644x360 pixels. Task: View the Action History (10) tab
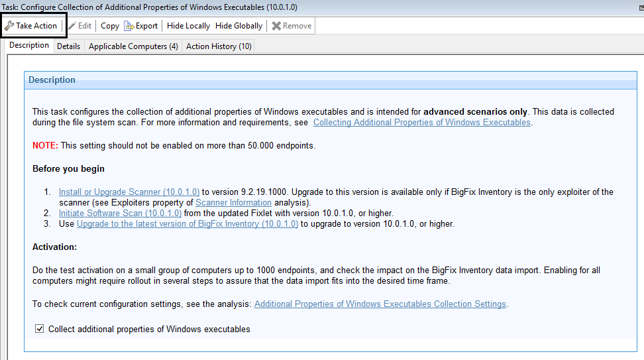[219, 46]
